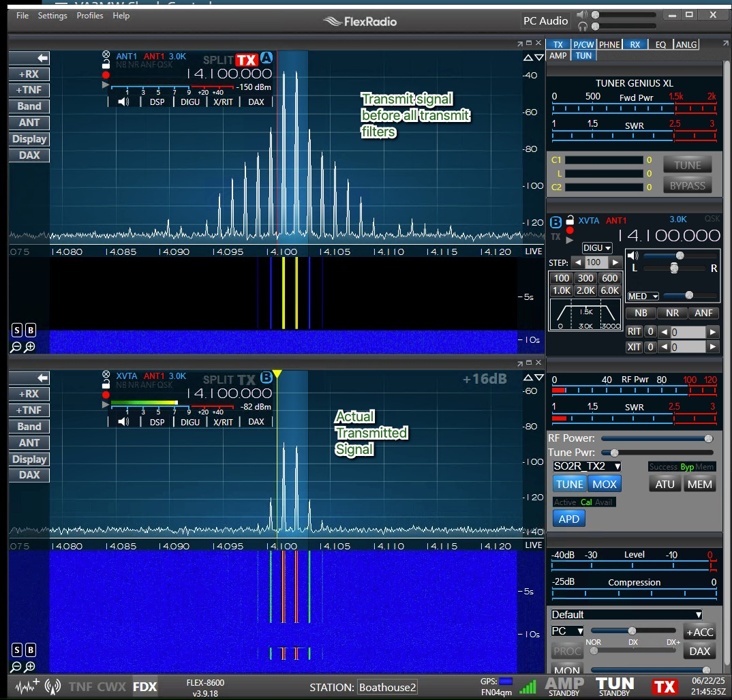The image size is (732, 700).
Task: Zoom out top panadapter with minus magnifier
Action: click(16, 347)
